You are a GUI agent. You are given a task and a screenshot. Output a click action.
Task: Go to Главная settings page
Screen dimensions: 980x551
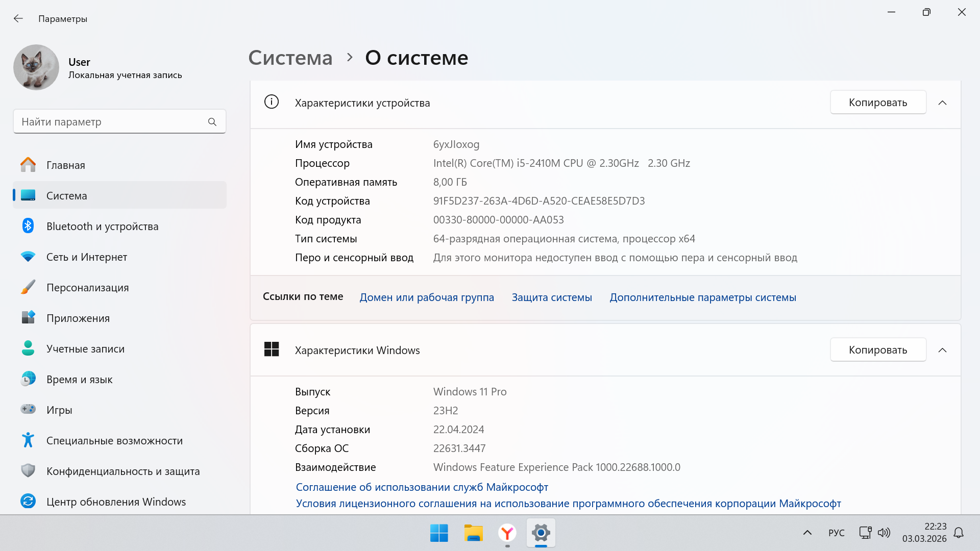119,165
